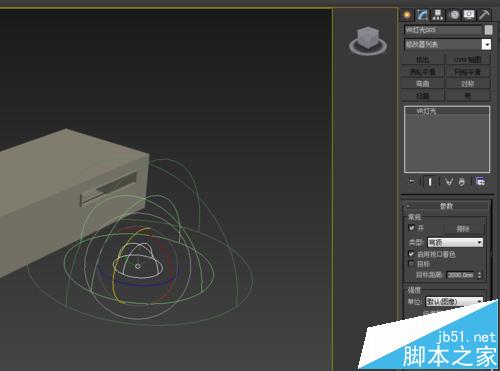500x371 pixels.
Task: Click the Make Unique icon
Action: pyautogui.click(x=449, y=182)
